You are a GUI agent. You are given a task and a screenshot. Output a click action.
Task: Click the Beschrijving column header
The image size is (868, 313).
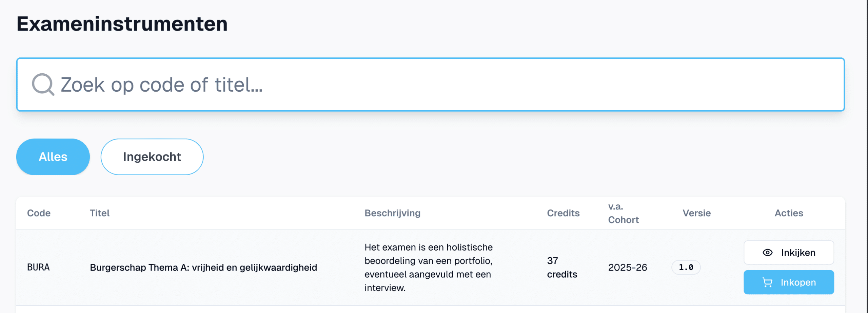(392, 213)
